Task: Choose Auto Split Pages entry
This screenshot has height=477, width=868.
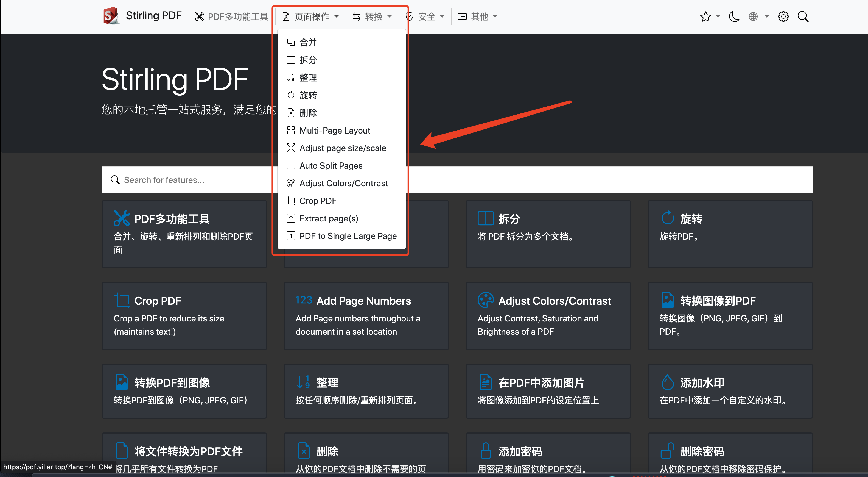Action: [x=341, y=165]
